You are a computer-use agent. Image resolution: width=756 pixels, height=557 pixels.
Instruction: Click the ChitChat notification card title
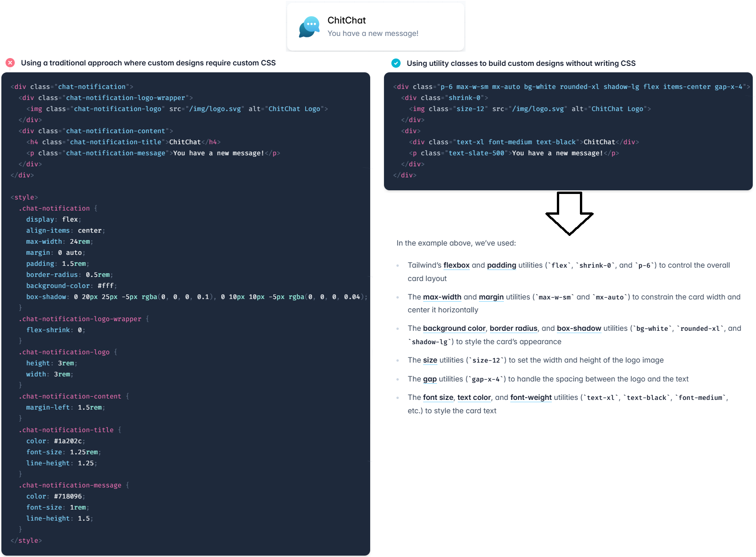coord(347,20)
